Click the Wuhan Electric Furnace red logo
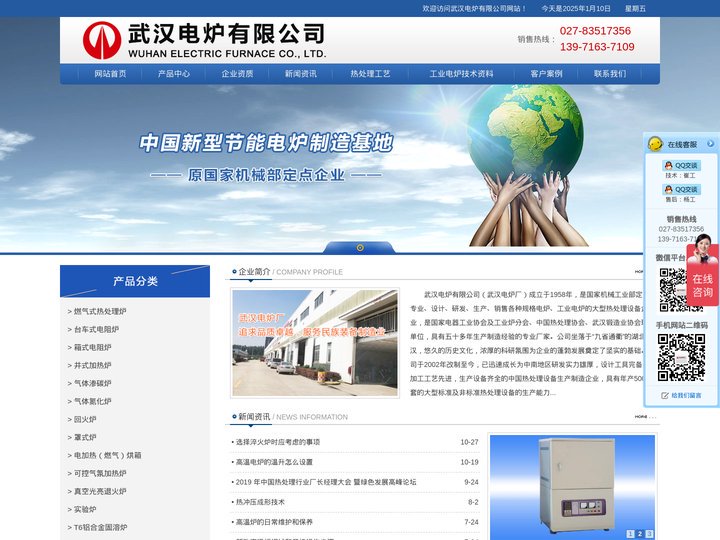Screen dimensions: 720x540 pyautogui.click(x=102, y=40)
